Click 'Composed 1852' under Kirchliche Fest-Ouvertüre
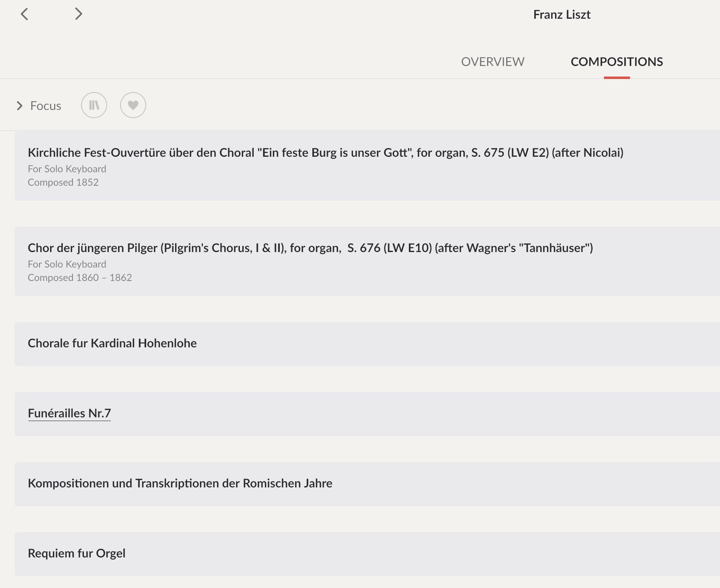Image resolution: width=720 pixels, height=588 pixels. coord(63,182)
